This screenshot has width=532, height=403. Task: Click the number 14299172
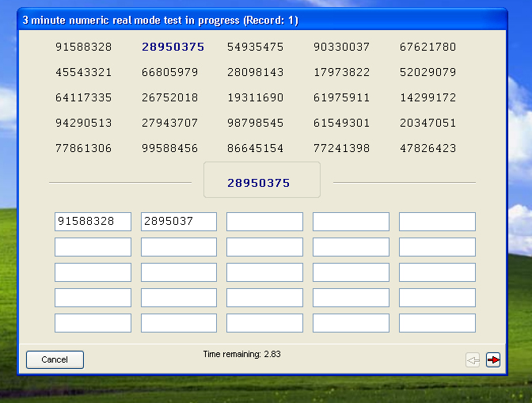(x=427, y=97)
